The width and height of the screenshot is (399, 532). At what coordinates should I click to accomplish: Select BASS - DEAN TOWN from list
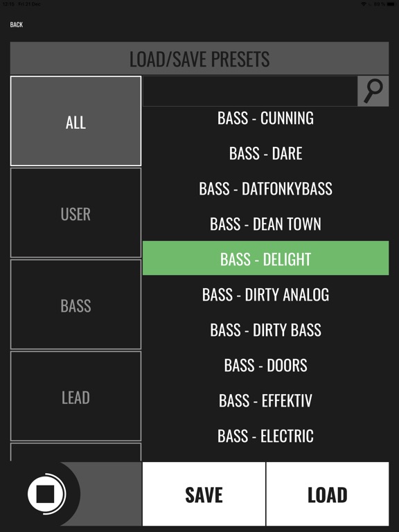[266, 224]
